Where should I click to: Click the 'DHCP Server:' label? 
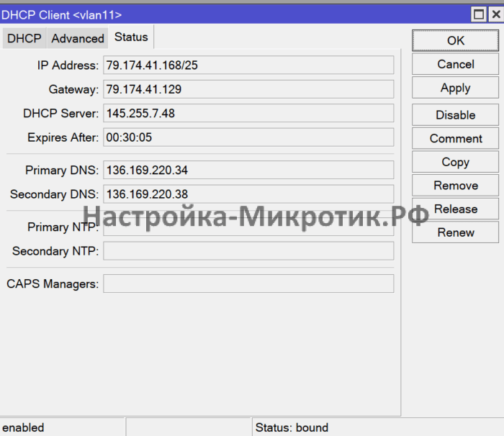click(x=60, y=114)
